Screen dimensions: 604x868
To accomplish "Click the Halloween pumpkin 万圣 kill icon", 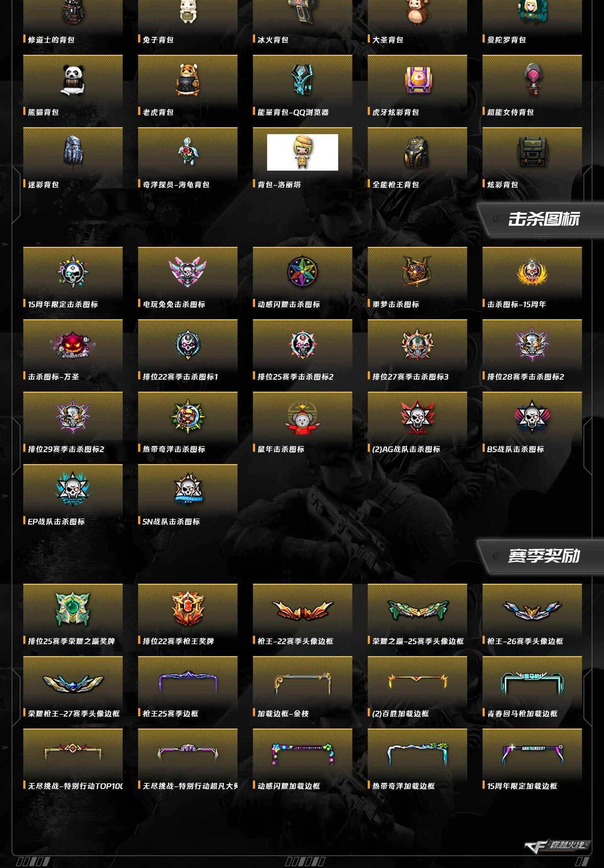I will click(73, 344).
